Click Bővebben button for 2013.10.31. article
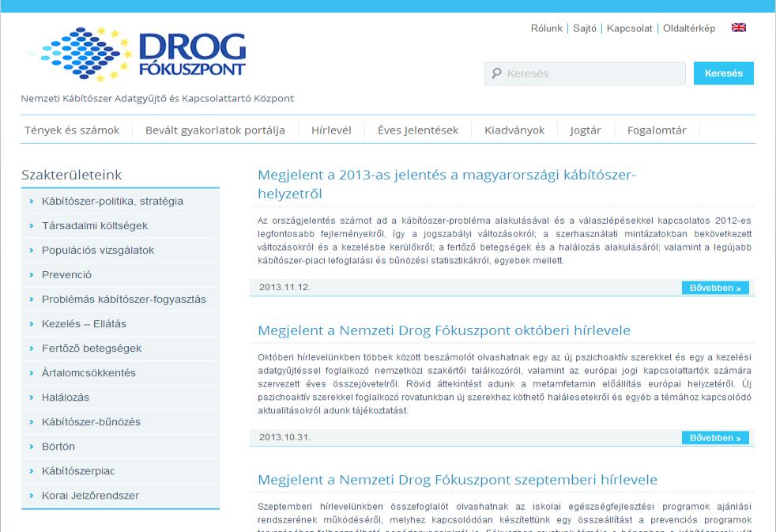776x532 pixels. (715, 437)
